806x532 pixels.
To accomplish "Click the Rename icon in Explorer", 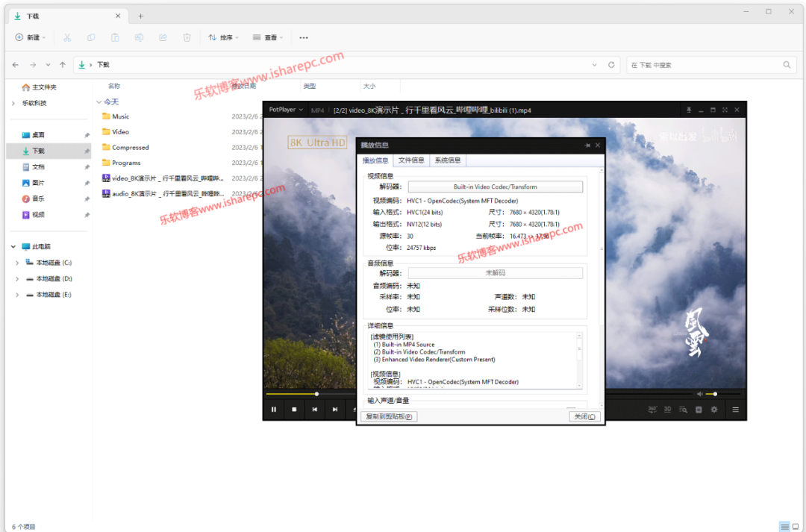I will 139,37.
